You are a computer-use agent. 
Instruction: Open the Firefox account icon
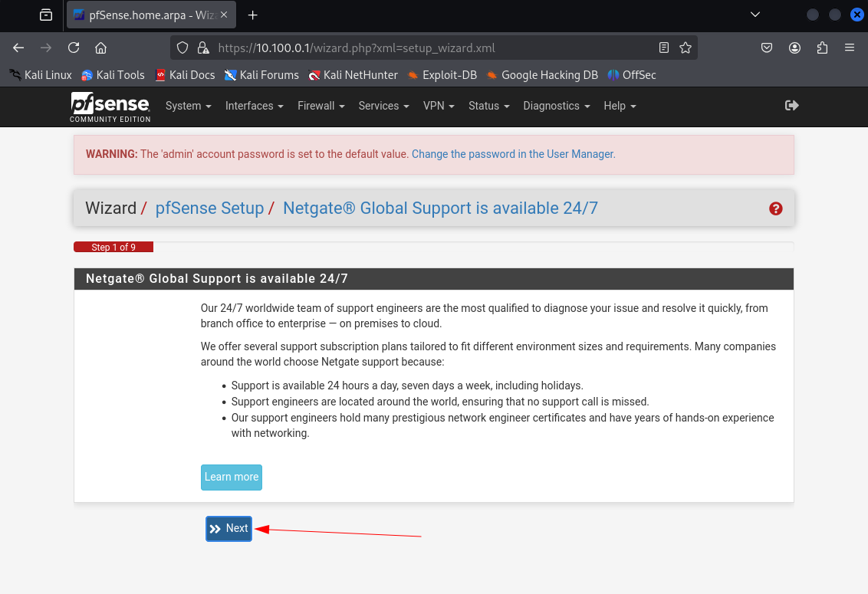pos(794,48)
